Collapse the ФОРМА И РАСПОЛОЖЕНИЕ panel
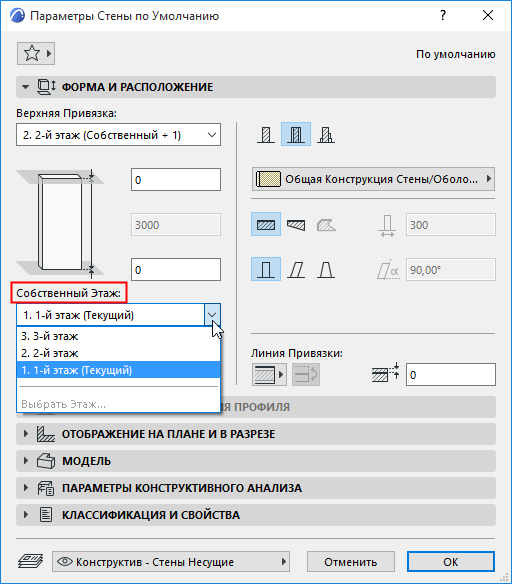 pos(25,87)
